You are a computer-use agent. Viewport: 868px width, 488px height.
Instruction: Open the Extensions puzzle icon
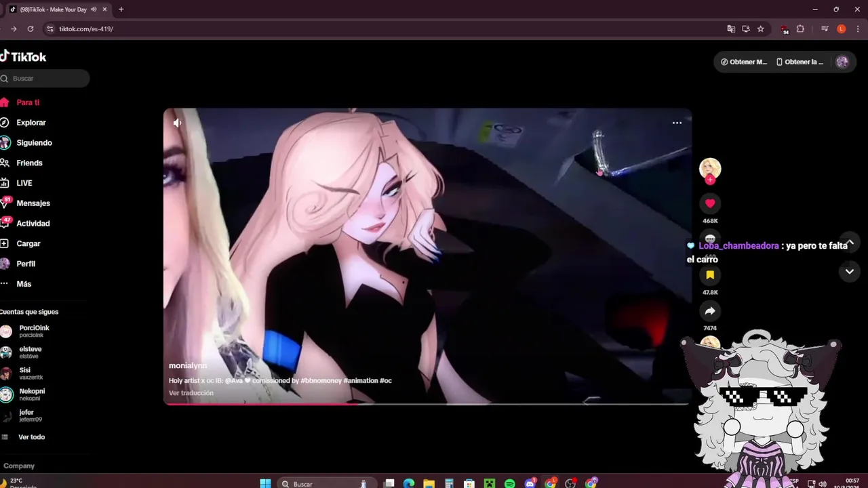click(x=800, y=29)
